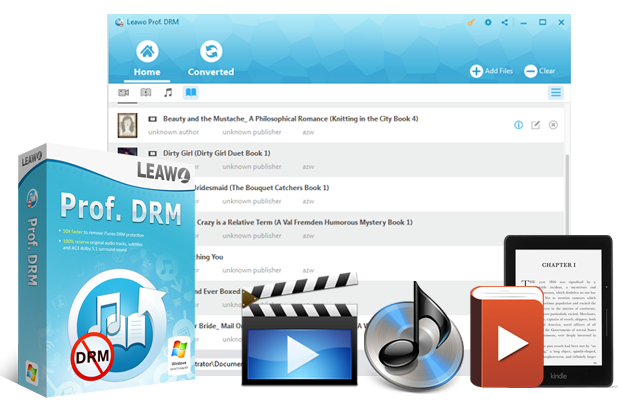Click book type icon beside Dirty Girl
The width and height of the screenshot is (618, 415).
(153, 153)
